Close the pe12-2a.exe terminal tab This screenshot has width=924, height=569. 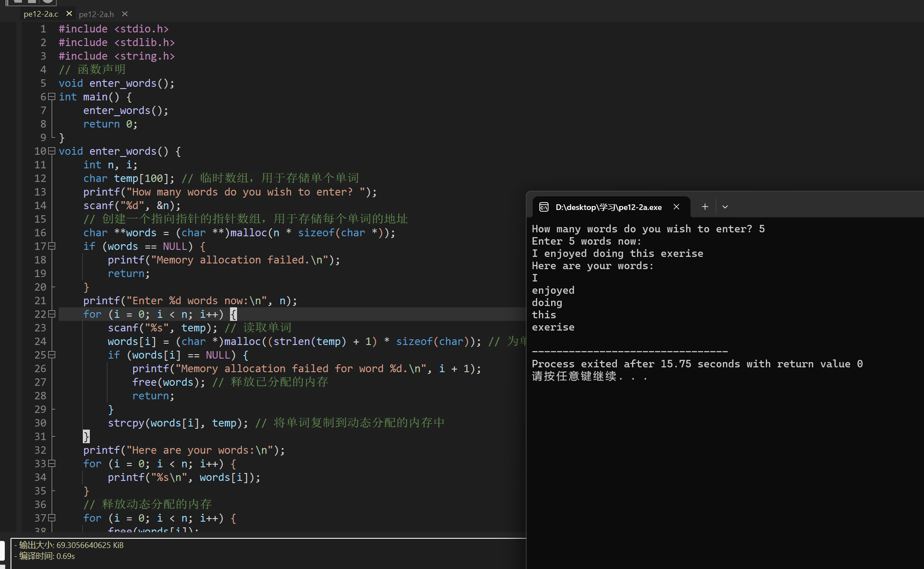coord(676,207)
